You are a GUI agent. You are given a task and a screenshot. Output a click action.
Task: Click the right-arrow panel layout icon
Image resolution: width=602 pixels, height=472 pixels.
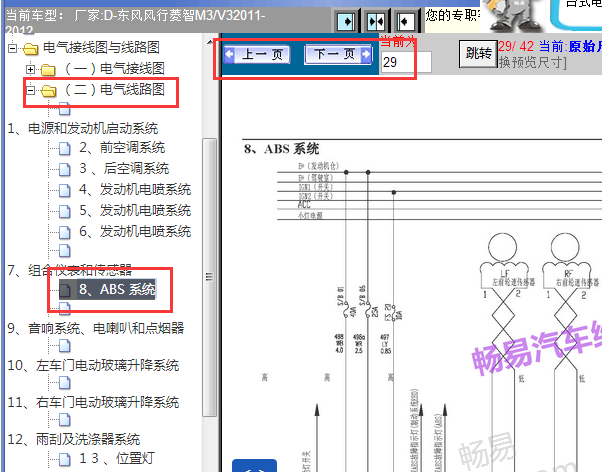(x=345, y=22)
